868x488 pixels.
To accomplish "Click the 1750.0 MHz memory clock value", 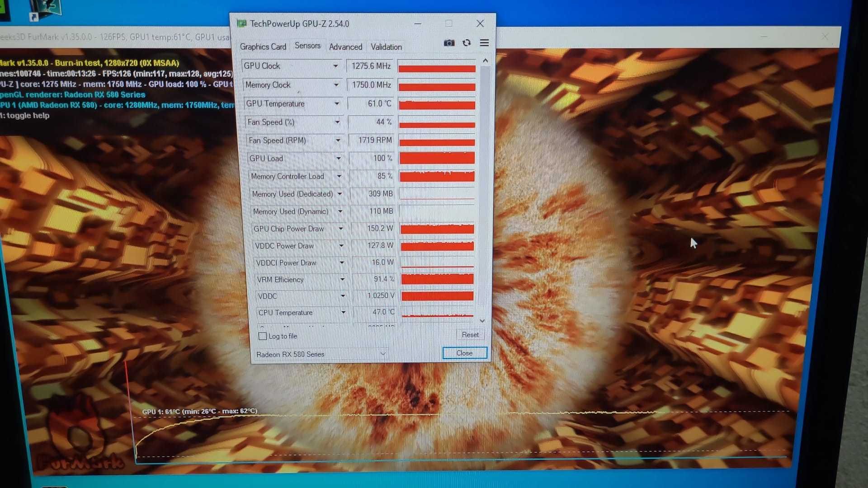I will click(x=371, y=85).
